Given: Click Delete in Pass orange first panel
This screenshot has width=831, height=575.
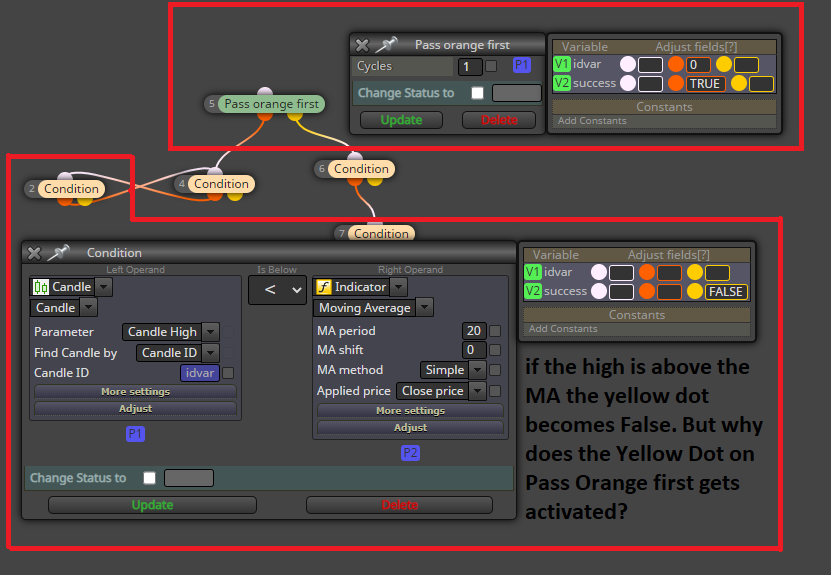Looking at the screenshot, I should click(499, 120).
